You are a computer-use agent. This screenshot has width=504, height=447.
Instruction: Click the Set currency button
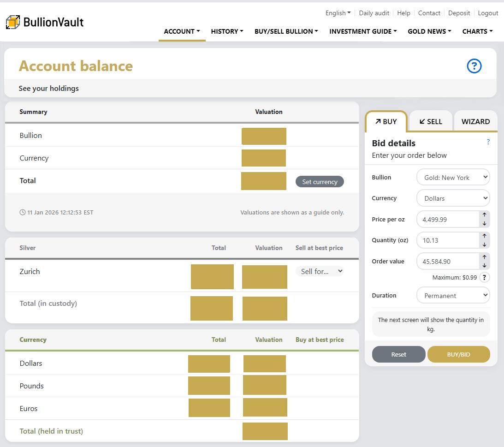click(320, 182)
